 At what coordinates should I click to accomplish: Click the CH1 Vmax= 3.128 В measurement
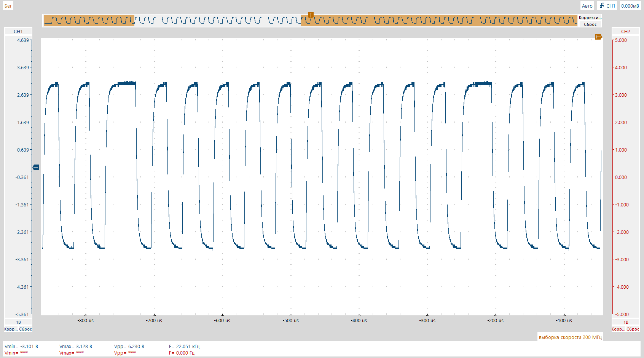tap(76, 347)
